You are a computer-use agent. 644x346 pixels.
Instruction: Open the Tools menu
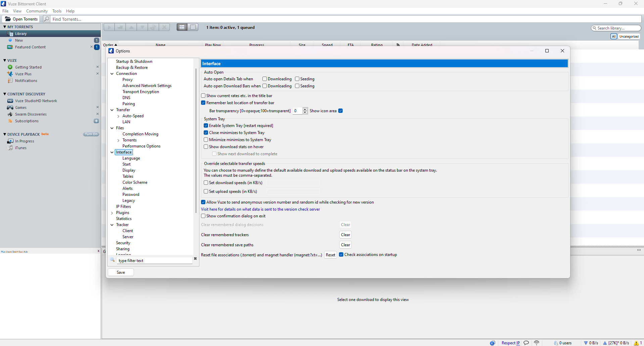(x=57, y=11)
